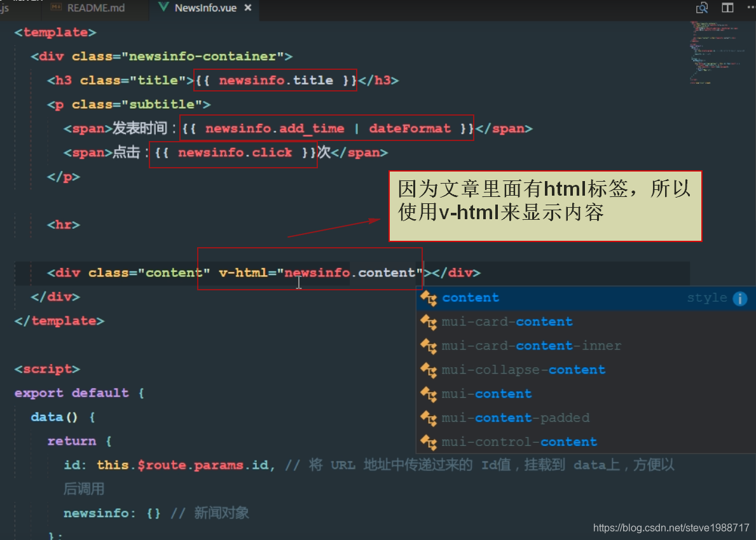This screenshot has width=756, height=540.
Task: Open the preview/search editor icon
Action: [x=702, y=8]
